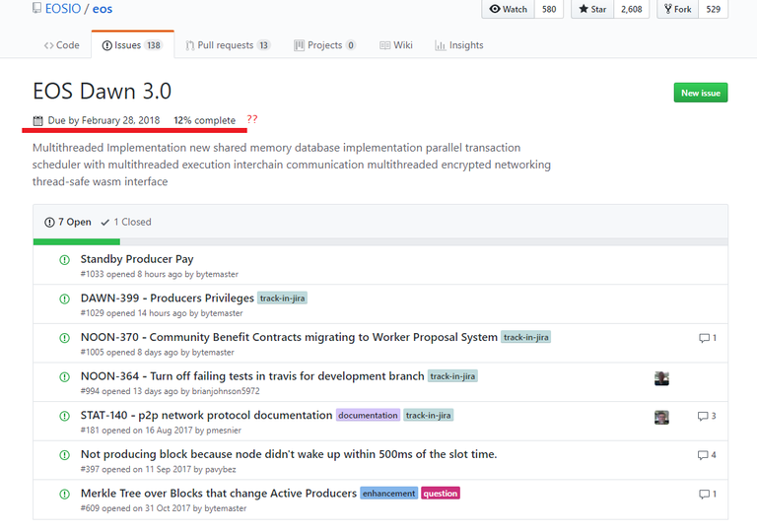Click the assignee avatar on NOON-364 issue
Screen dimensions: 757x532
pyautogui.click(x=661, y=377)
